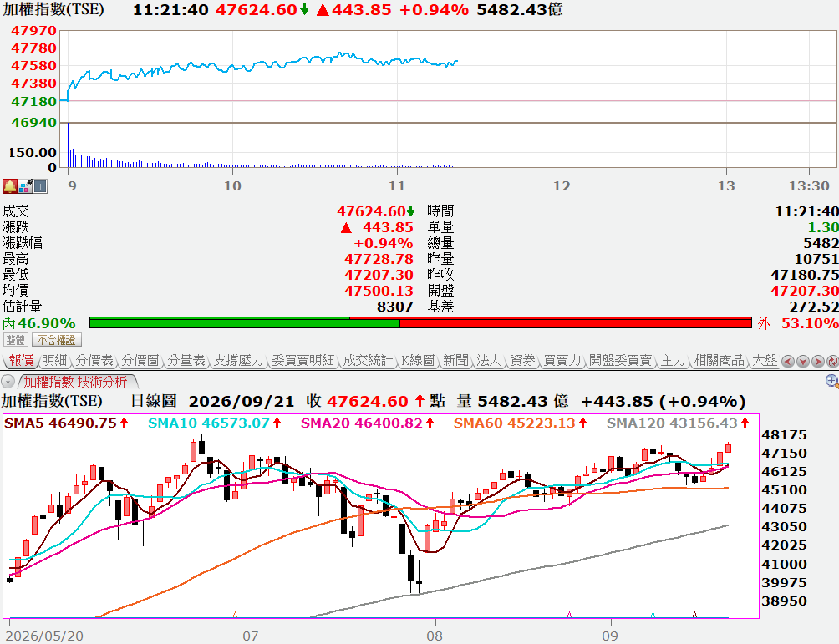839x644 pixels.
Task: Open the 新聞 tab
Action: 455,361
